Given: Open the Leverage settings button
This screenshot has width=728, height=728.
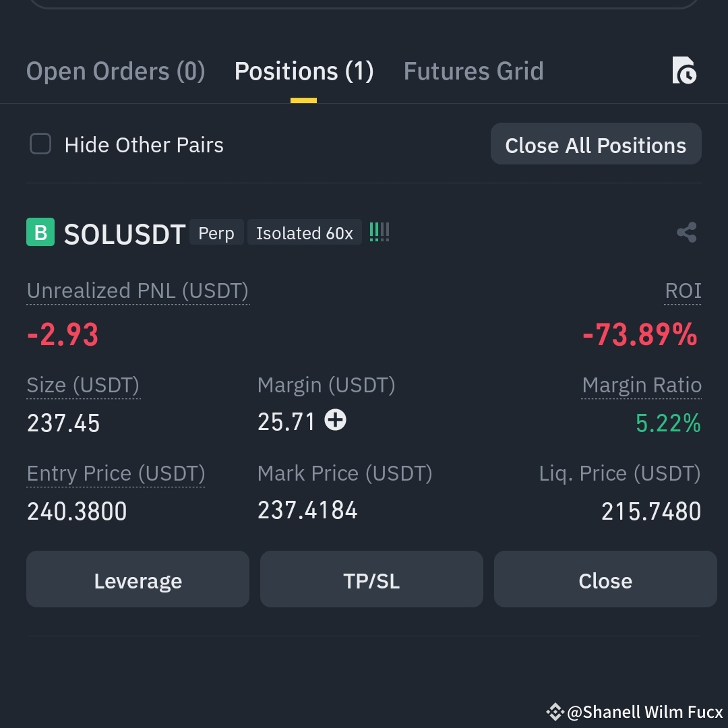Looking at the screenshot, I should click(x=138, y=579).
